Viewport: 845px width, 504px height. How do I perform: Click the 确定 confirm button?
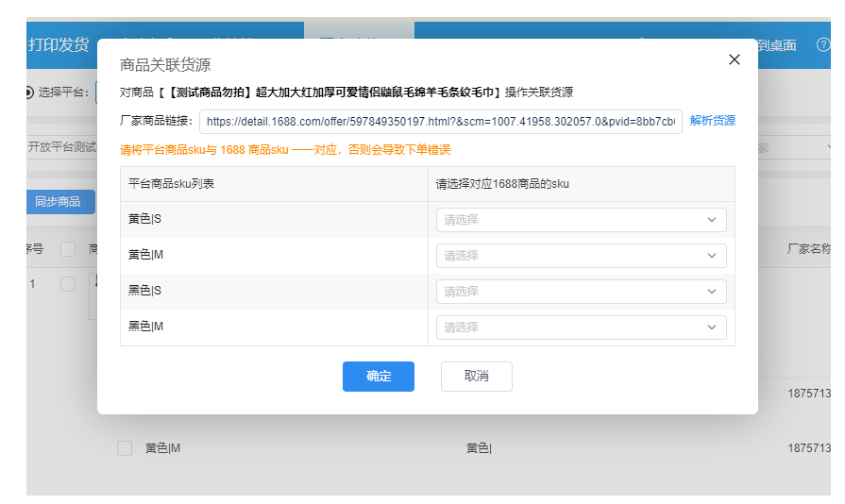coord(379,376)
